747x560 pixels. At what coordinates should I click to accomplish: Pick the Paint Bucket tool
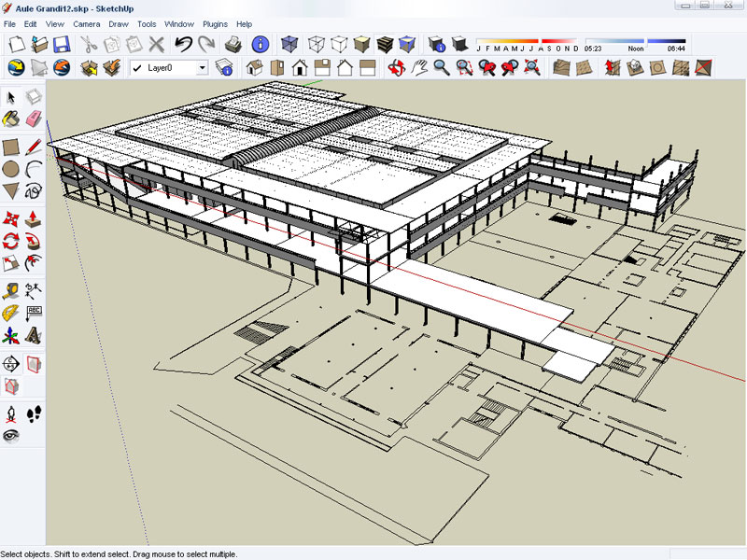11,119
